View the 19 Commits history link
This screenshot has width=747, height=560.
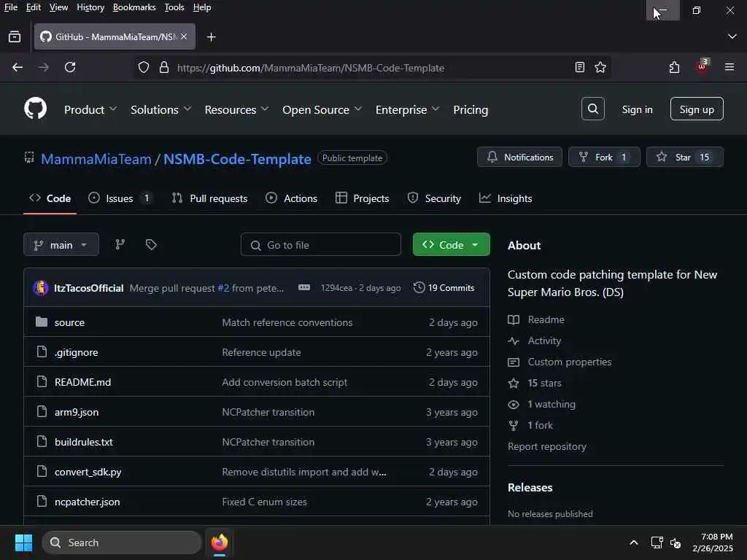tap(444, 287)
